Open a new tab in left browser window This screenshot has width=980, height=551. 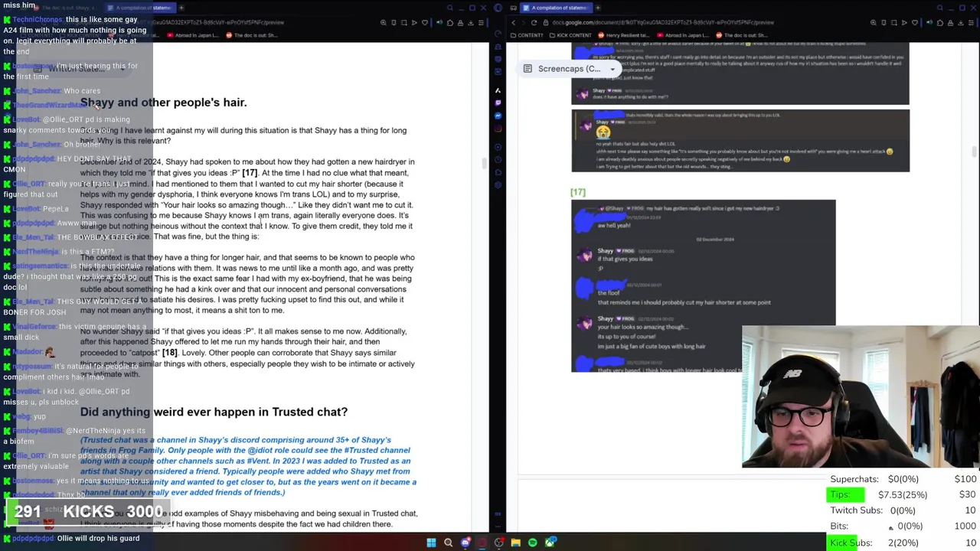pos(181,8)
